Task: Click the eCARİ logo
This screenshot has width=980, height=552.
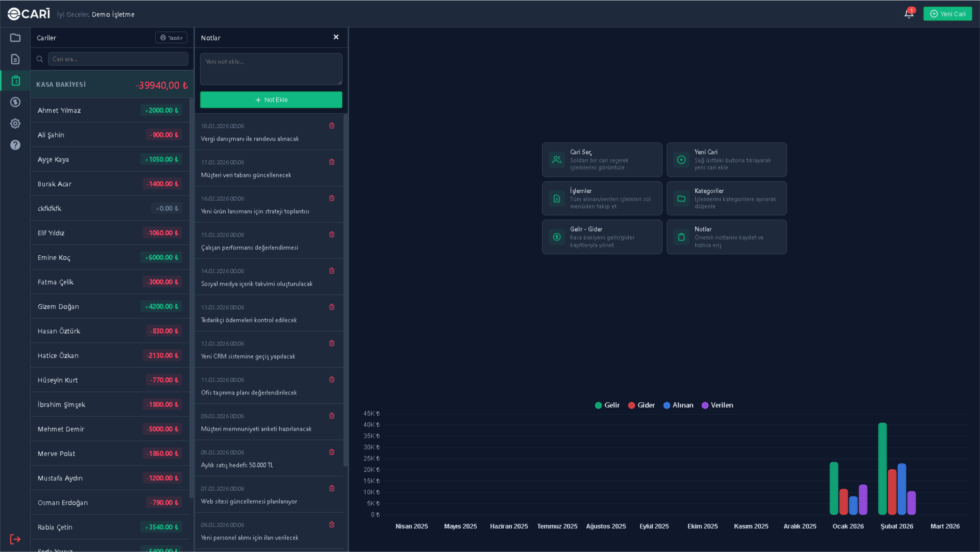Action: click(29, 14)
